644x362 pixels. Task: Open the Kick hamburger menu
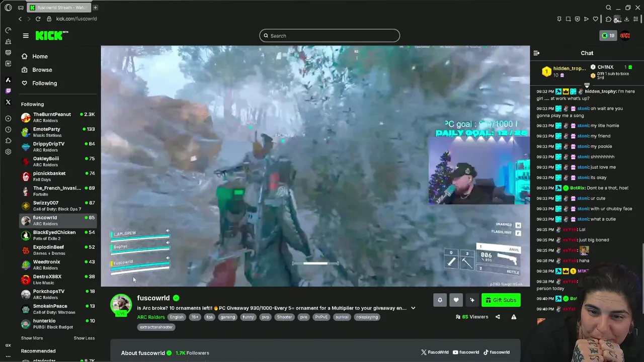pos(26,36)
